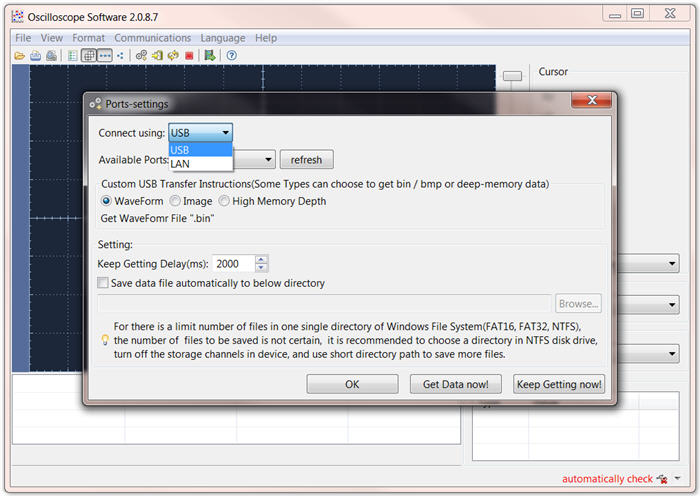This screenshot has height=496, width=700.
Task: Open the Connect using combo box
Action: 200,133
